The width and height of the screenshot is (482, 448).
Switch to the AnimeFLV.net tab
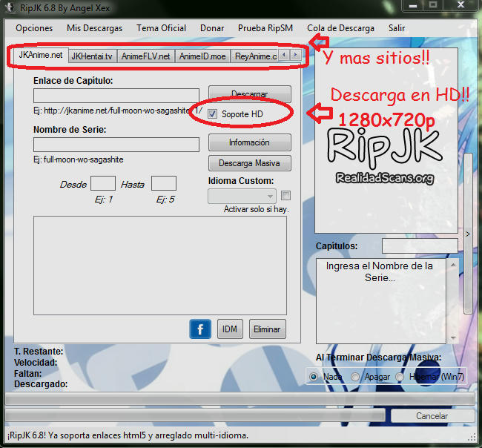click(x=145, y=56)
